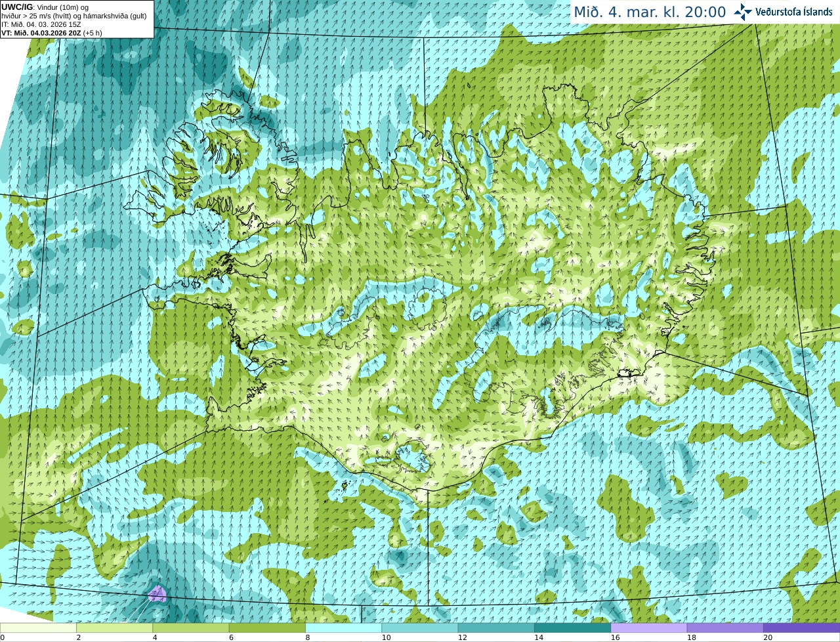
Task: Click the UWC/IG Vindur (10m) title line
Action: (x=45, y=7)
